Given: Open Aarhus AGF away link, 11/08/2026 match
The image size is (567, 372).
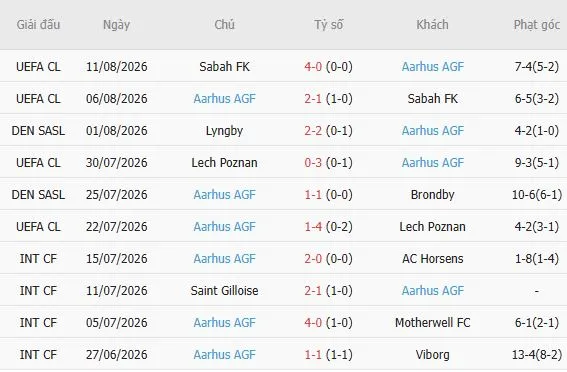Looking at the screenshot, I should [x=432, y=67].
